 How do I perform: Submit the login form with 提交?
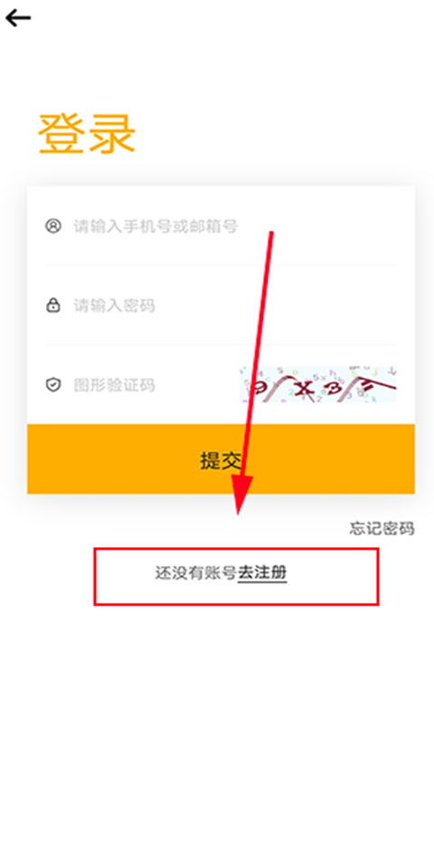221,459
